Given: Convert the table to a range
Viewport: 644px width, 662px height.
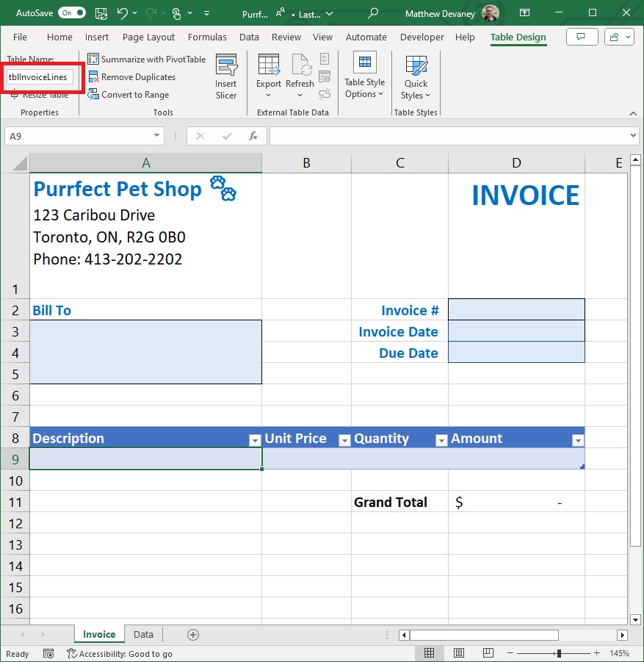Looking at the screenshot, I should [x=133, y=94].
